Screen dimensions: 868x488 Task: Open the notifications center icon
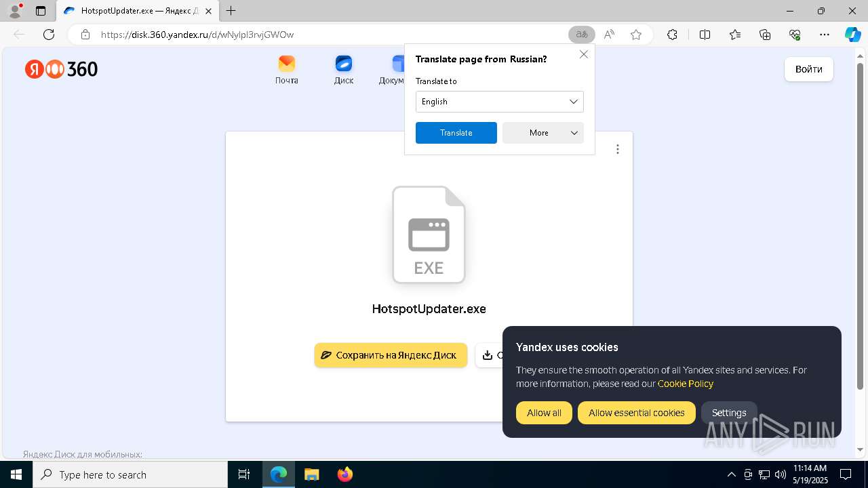pyautogui.click(x=846, y=474)
